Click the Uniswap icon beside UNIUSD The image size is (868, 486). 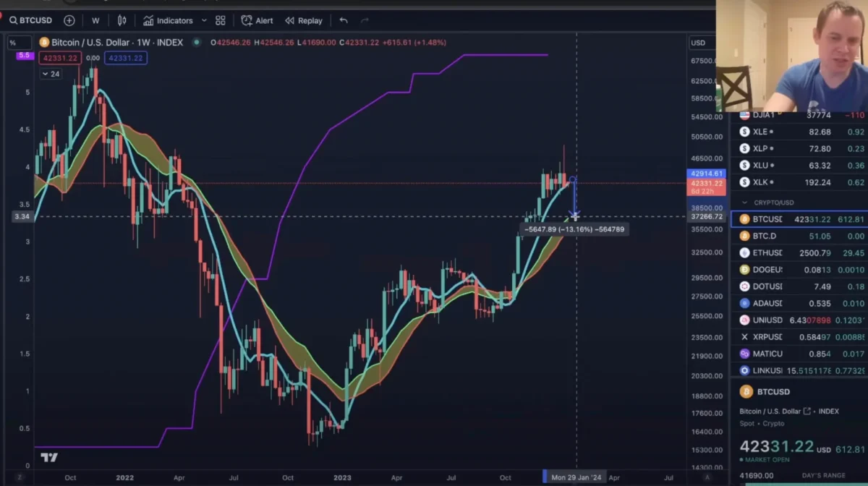[x=744, y=320]
